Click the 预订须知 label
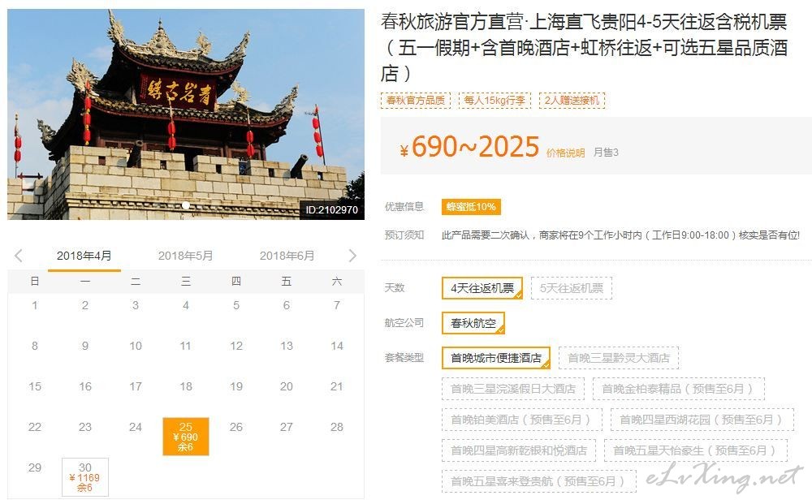The width and height of the screenshot is (812, 504). tap(404, 235)
